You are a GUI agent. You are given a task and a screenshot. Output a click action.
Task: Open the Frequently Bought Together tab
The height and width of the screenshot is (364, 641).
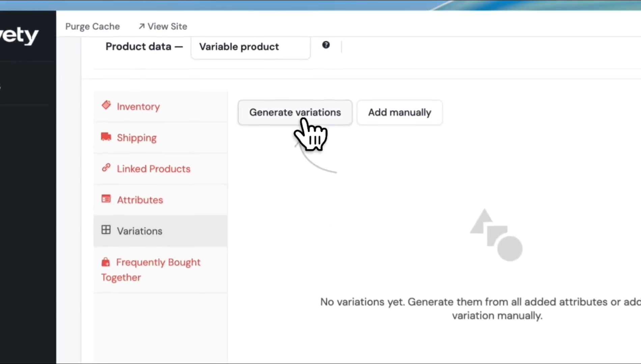pyautogui.click(x=158, y=263)
